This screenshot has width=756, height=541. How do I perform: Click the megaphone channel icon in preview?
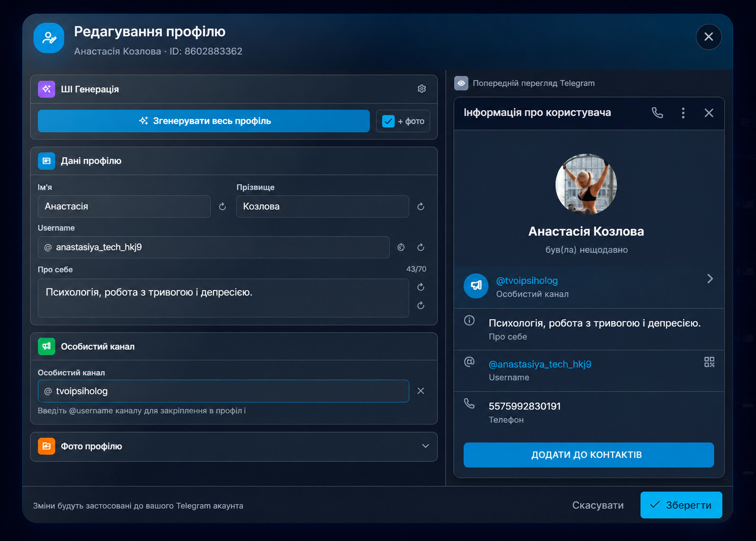(x=476, y=286)
